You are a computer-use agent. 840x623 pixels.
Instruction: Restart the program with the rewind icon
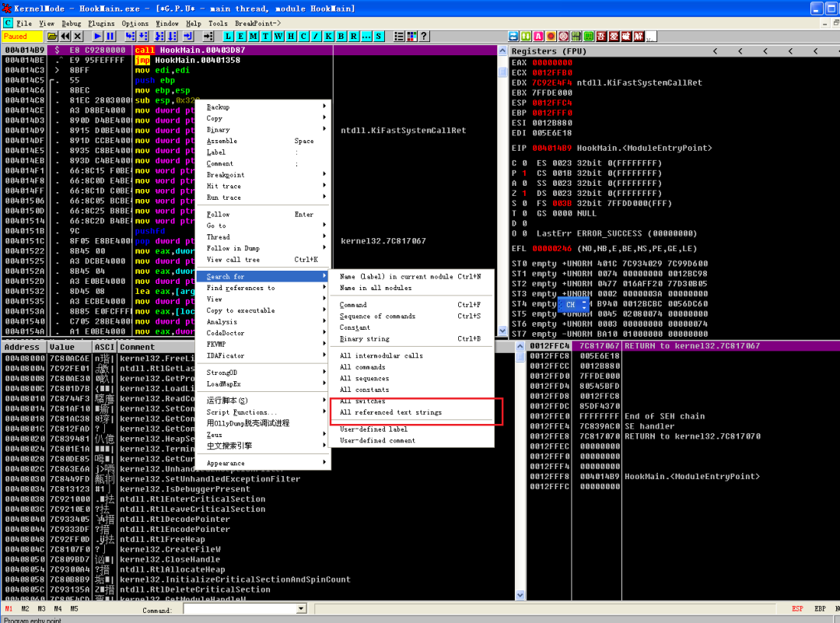pos(65,37)
